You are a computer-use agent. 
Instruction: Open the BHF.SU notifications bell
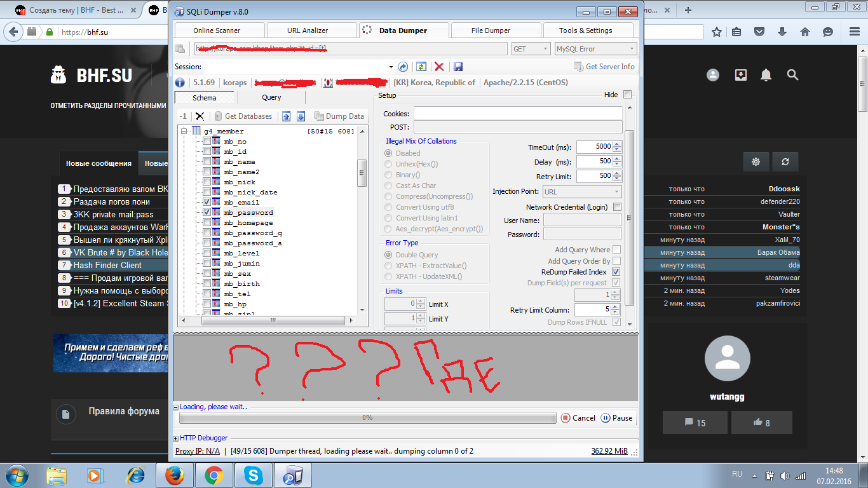coord(766,75)
